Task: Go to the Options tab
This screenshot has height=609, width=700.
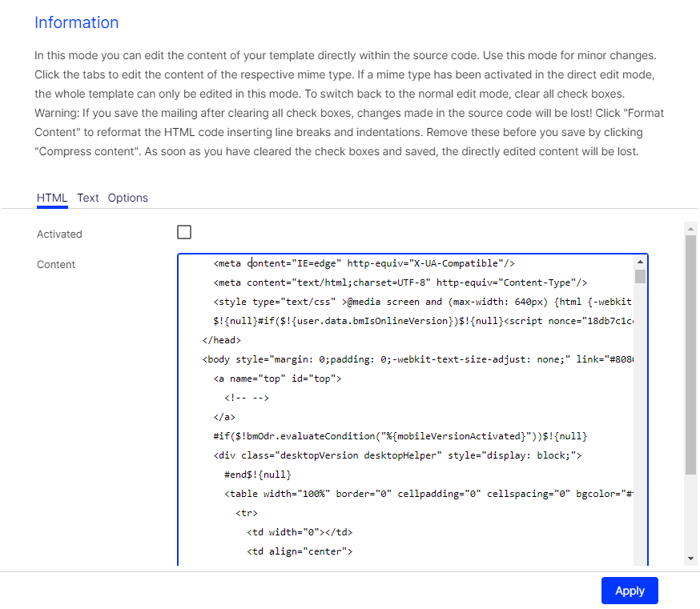Action: [128, 198]
